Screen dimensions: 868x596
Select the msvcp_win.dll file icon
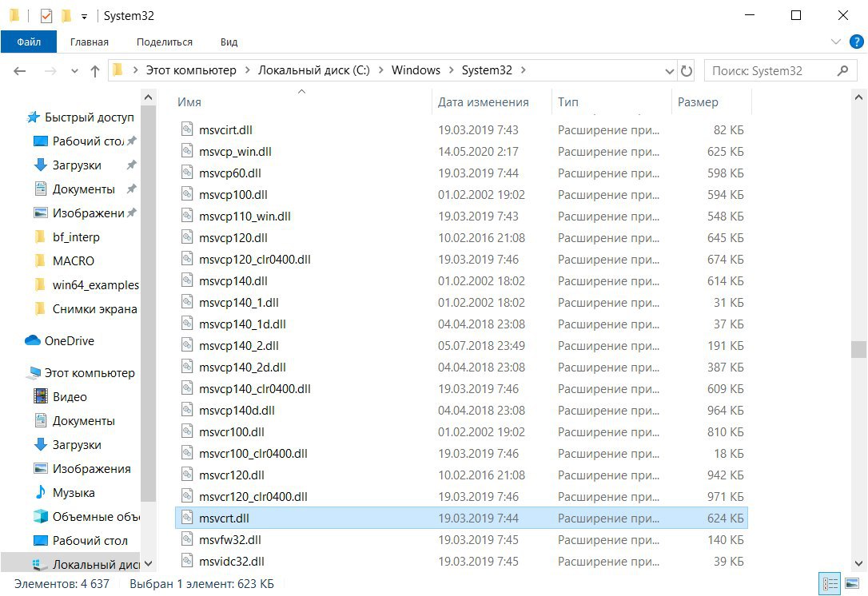(x=187, y=150)
